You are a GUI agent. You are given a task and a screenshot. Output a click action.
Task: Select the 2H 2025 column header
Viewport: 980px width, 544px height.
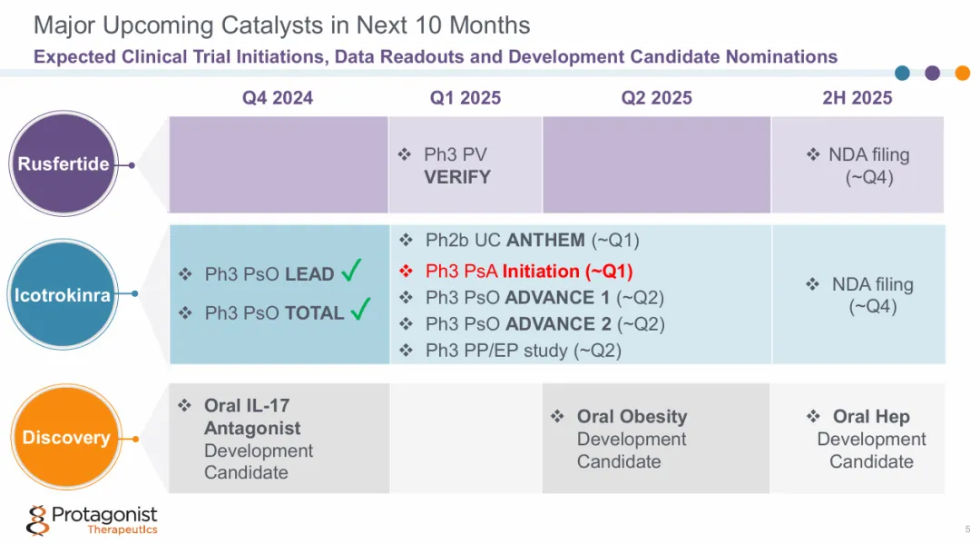coord(857,98)
